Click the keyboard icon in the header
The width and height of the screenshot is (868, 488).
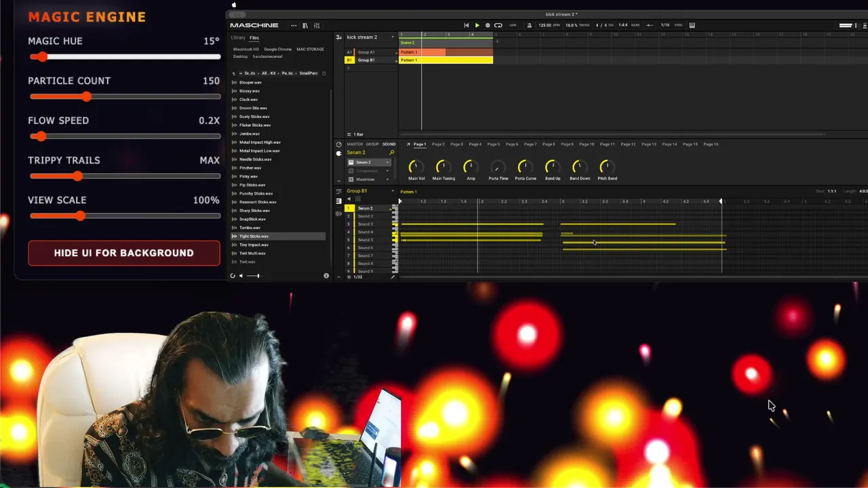692,25
